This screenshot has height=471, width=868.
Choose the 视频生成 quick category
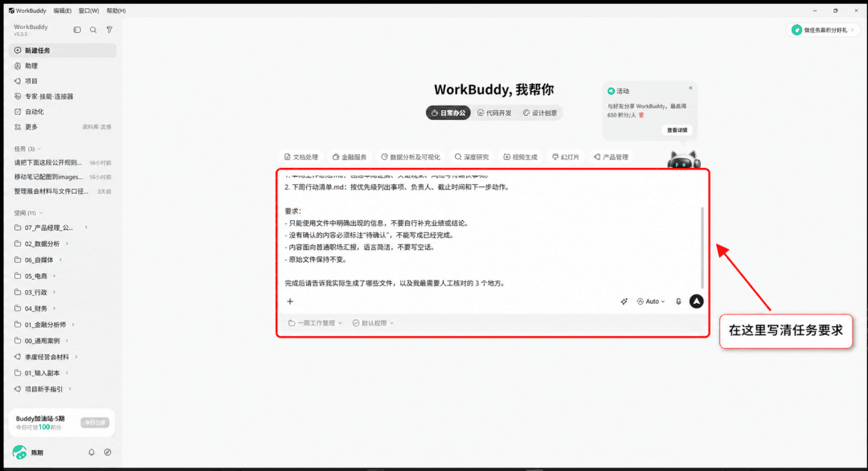pyautogui.click(x=520, y=158)
